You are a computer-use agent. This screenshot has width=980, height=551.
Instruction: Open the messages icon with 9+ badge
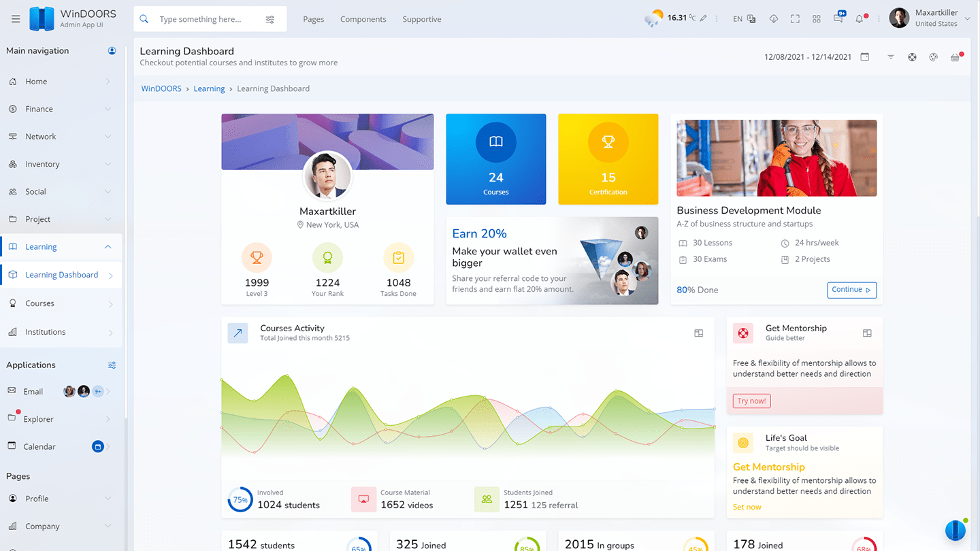838,19
